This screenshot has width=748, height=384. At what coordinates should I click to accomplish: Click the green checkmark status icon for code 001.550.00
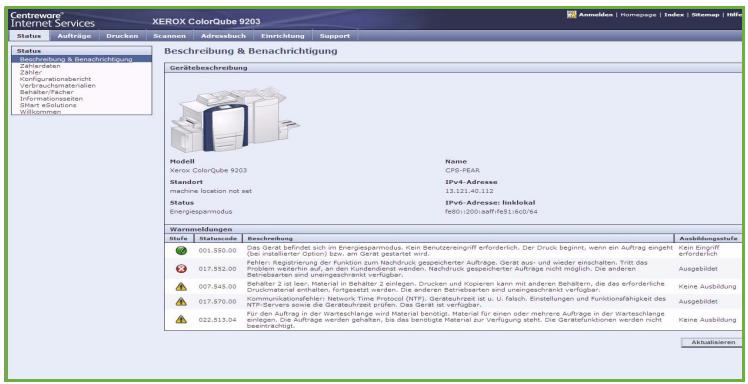click(x=181, y=250)
